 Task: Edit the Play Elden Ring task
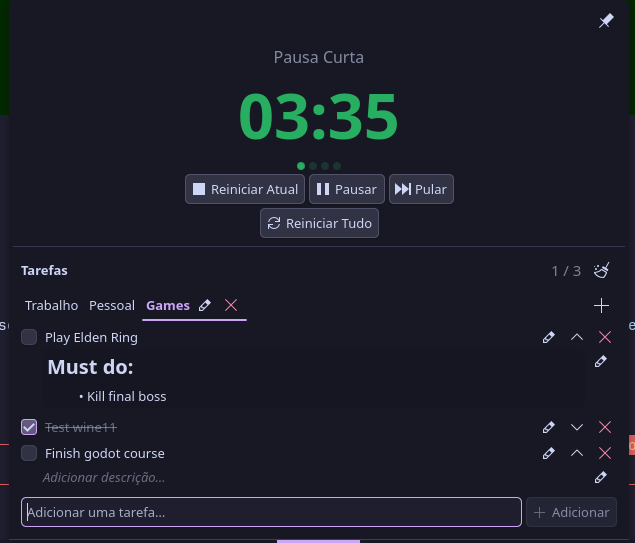[548, 338]
